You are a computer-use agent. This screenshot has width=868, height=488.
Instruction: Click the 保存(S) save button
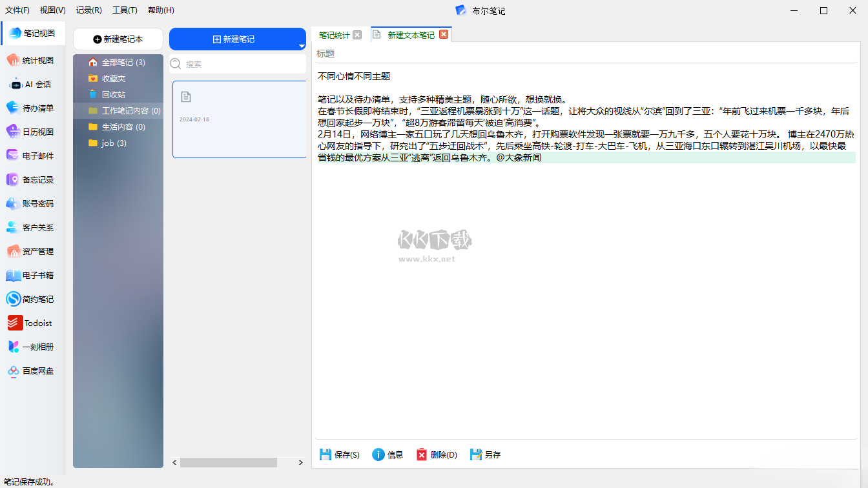[340, 455]
